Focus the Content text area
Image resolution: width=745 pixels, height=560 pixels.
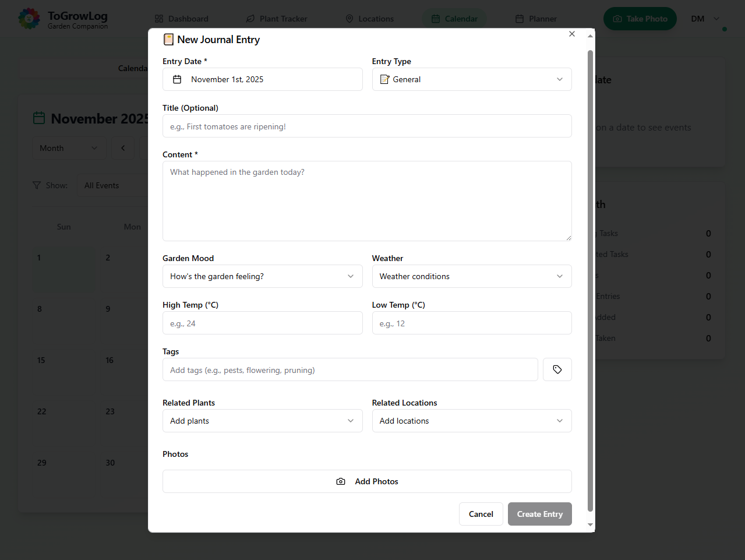pos(367,201)
